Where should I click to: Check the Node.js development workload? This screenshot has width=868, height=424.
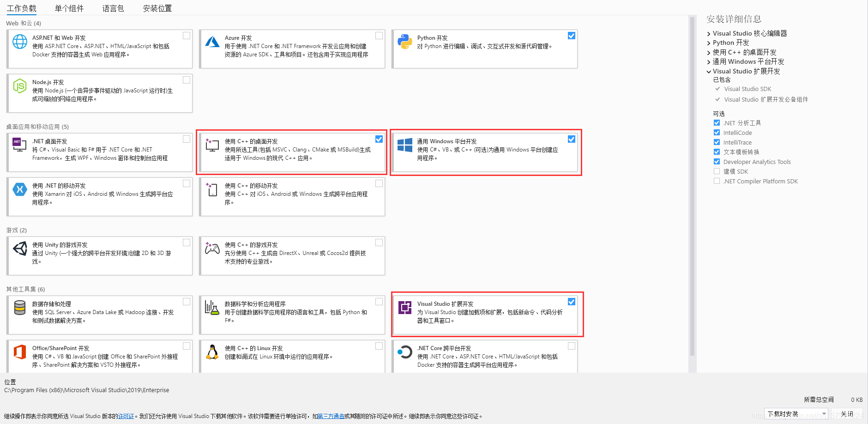click(x=187, y=80)
